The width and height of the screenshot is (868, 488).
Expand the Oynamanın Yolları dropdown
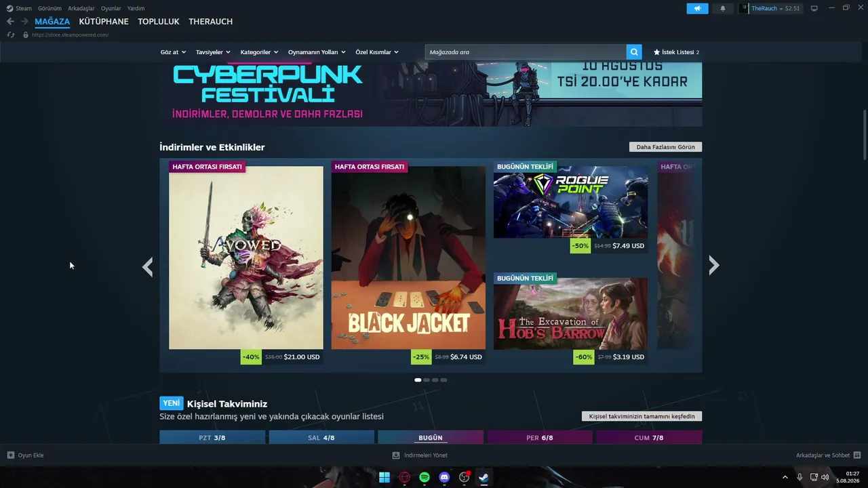pos(317,52)
